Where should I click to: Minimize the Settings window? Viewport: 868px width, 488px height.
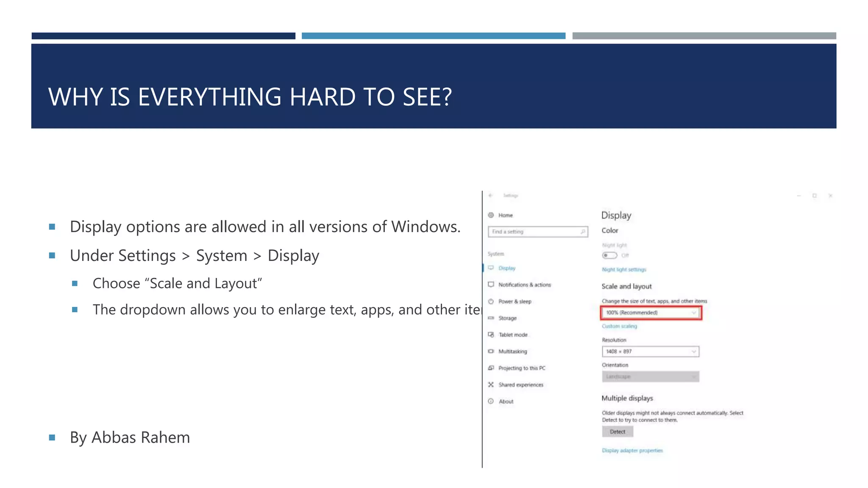tap(799, 196)
